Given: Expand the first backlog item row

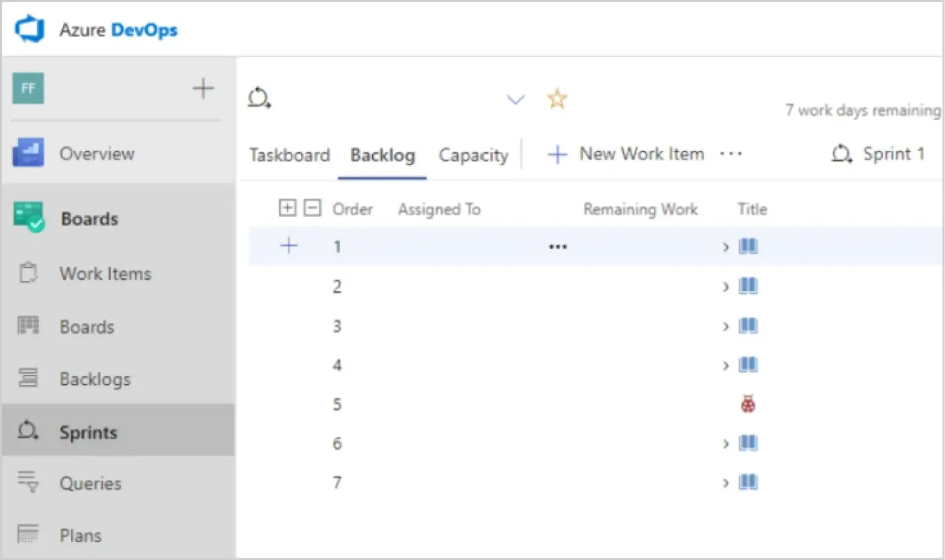Looking at the screenshot, I should pos(725,245).
